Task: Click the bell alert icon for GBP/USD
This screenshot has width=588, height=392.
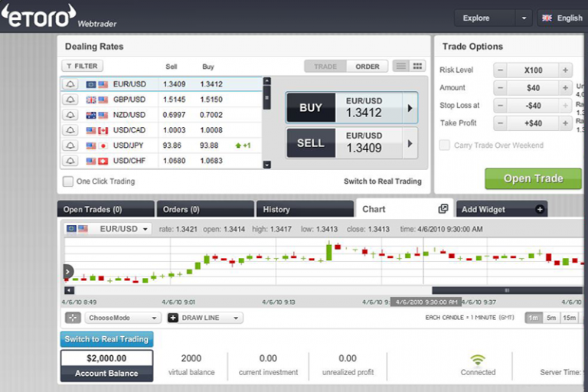Action: [70, 100]
